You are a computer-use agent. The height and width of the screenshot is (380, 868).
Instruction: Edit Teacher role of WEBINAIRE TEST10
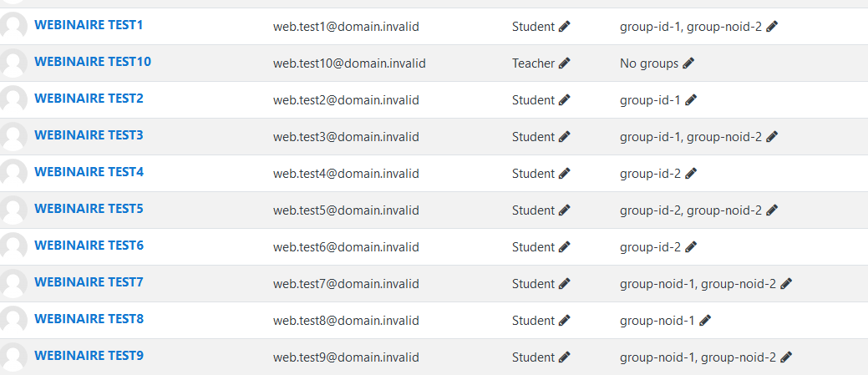(564, 63)
